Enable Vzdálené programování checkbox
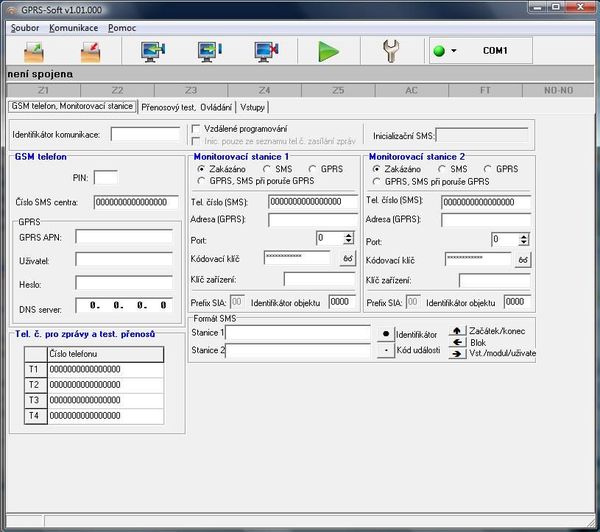The width and height of the screenshot is (600, 532). point(197,128)
